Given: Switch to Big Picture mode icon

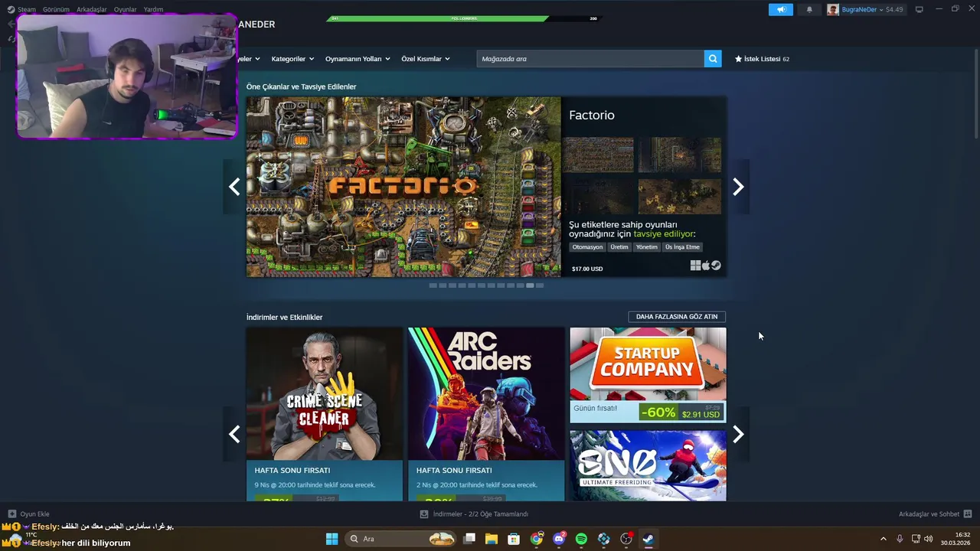Looking at the screenshot, I should (x=919, y=9).
